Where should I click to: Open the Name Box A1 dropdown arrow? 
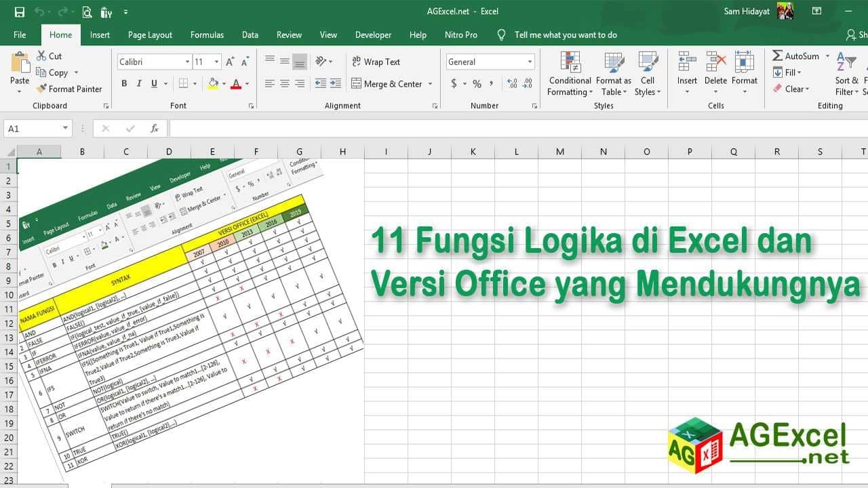(65, 128)
